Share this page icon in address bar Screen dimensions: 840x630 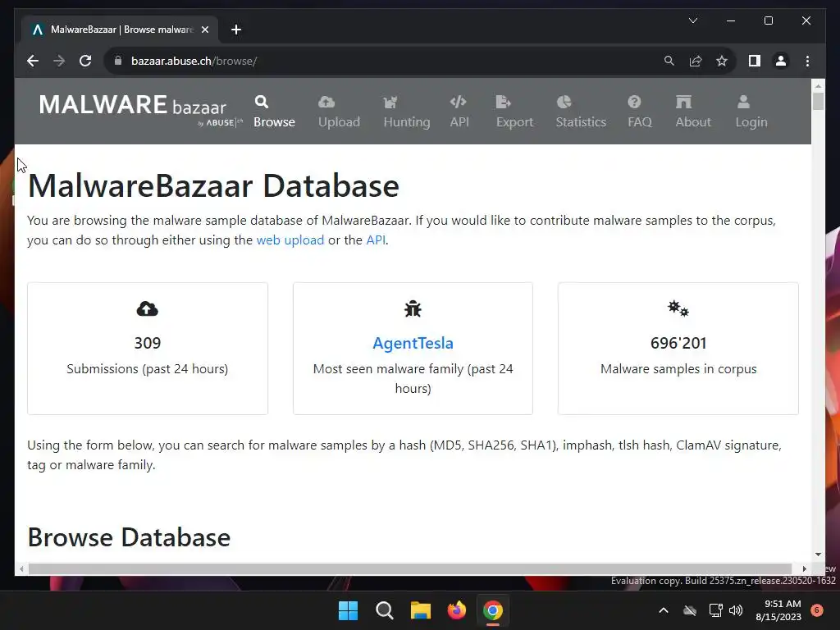point(696,61)
